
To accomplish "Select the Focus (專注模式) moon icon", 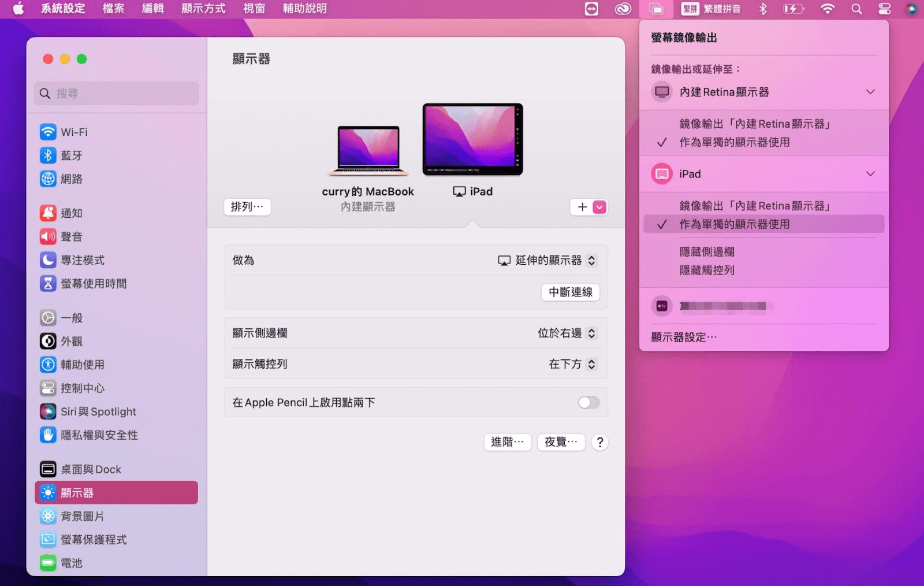I will tap(48, 260).
